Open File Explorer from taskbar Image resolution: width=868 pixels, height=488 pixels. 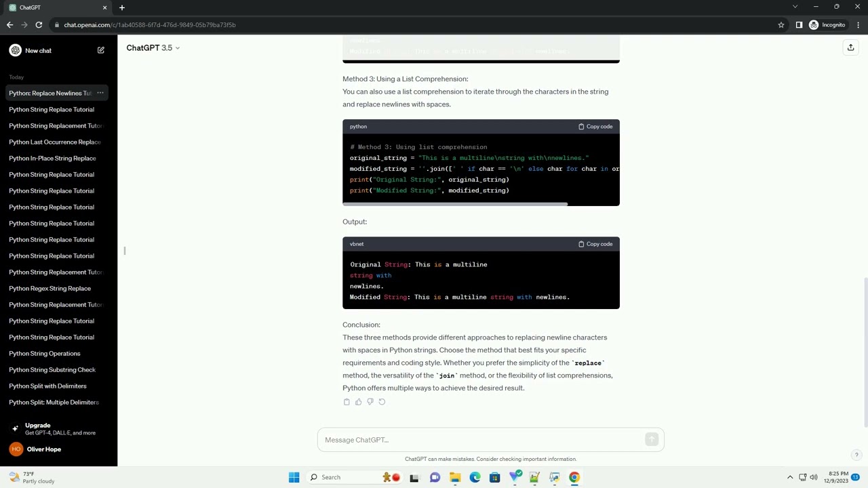point(455,477)
